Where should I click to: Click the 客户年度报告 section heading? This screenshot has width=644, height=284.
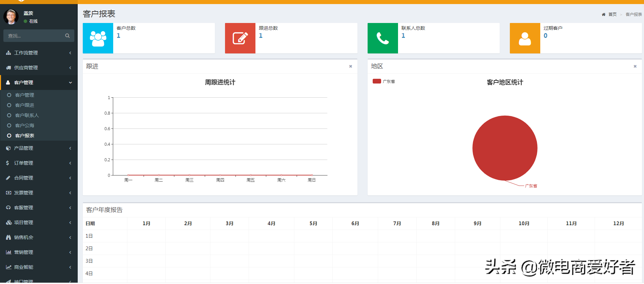point(104,210)
